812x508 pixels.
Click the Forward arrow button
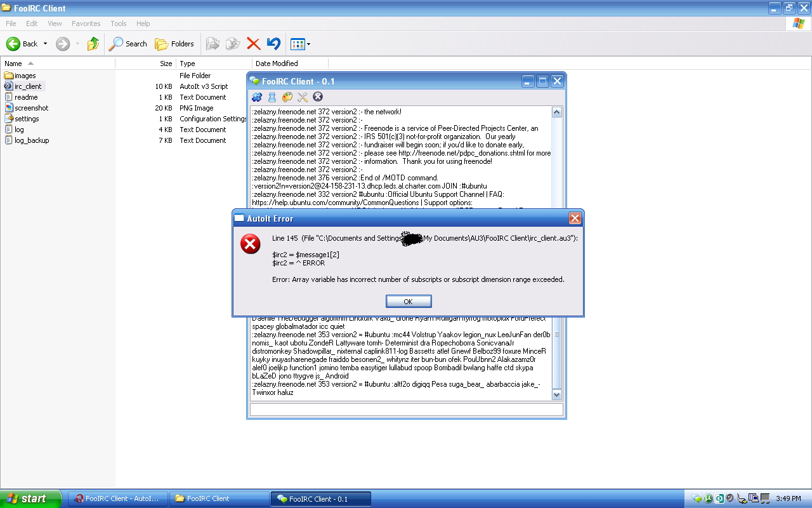click(x=63, y=44)
